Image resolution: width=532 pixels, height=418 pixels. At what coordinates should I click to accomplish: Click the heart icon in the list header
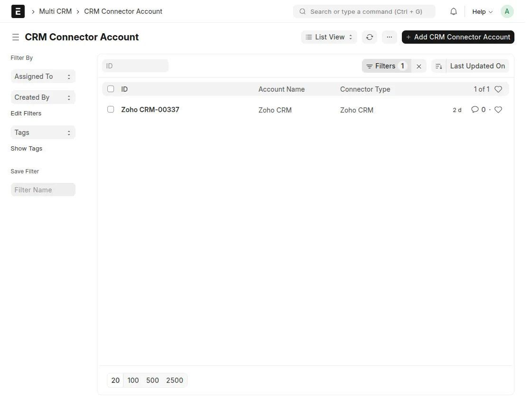(498, 89)
